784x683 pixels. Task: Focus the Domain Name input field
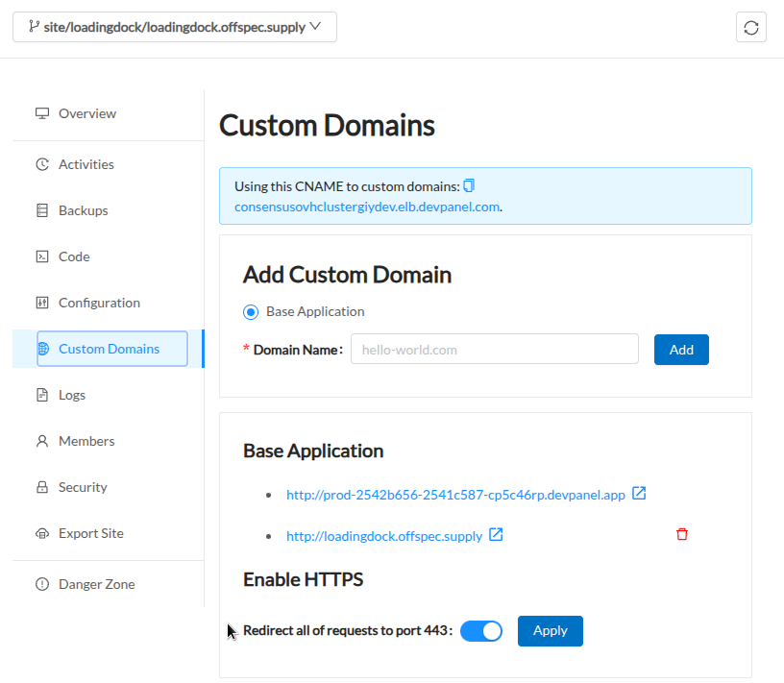(x=495, y=349)
